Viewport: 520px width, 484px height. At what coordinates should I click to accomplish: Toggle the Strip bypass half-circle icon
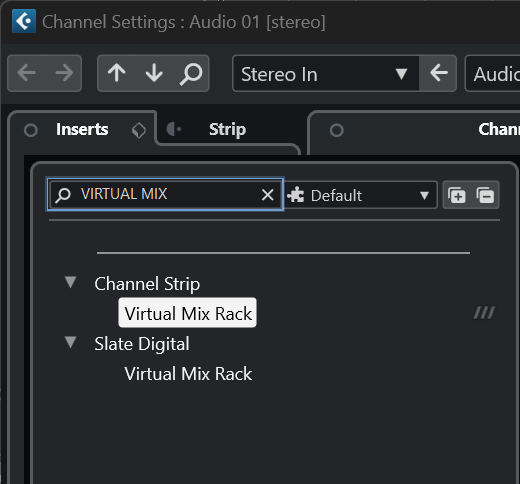pyautogui.click(x=174, y=129)
